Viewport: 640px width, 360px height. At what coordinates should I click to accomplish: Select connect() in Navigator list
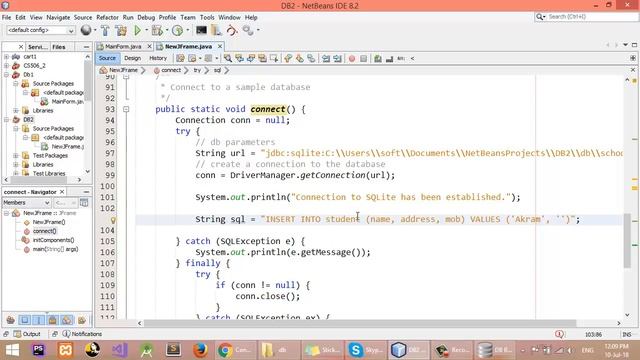click(x=44, y=231)
